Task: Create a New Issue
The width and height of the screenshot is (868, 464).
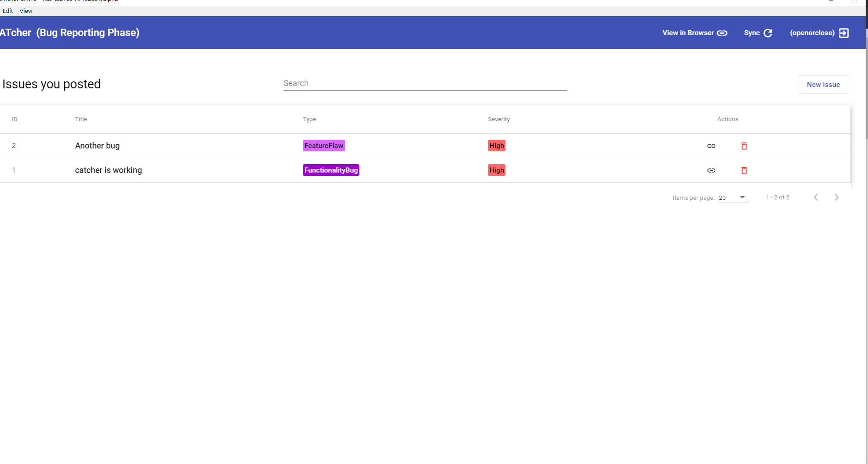Action: click(823, 85)
